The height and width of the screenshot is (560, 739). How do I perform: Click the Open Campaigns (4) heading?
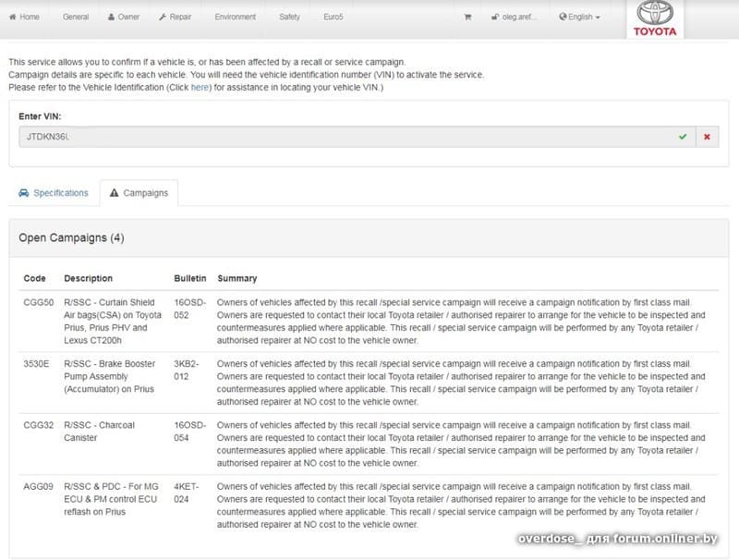(72, 238)
